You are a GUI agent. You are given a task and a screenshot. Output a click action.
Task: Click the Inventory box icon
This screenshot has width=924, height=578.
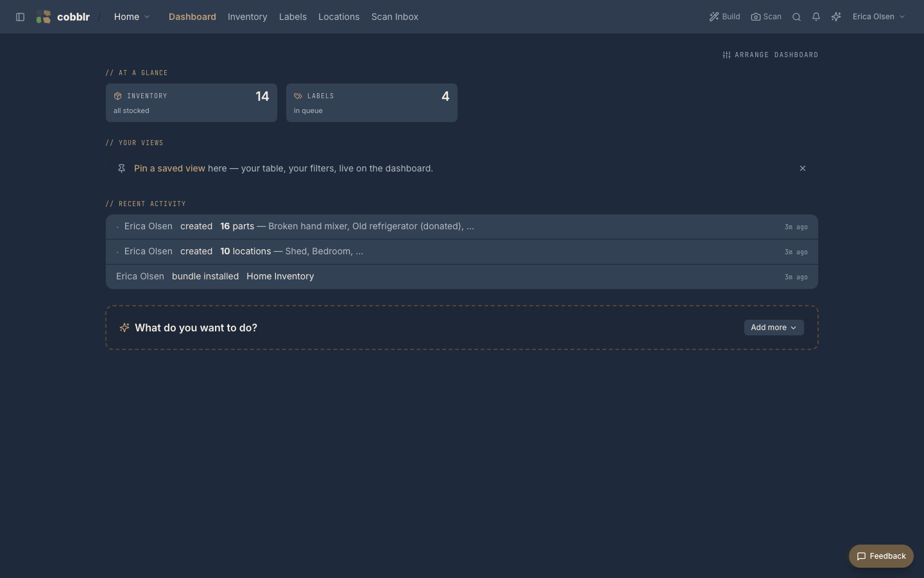click(x=117, y=96)
